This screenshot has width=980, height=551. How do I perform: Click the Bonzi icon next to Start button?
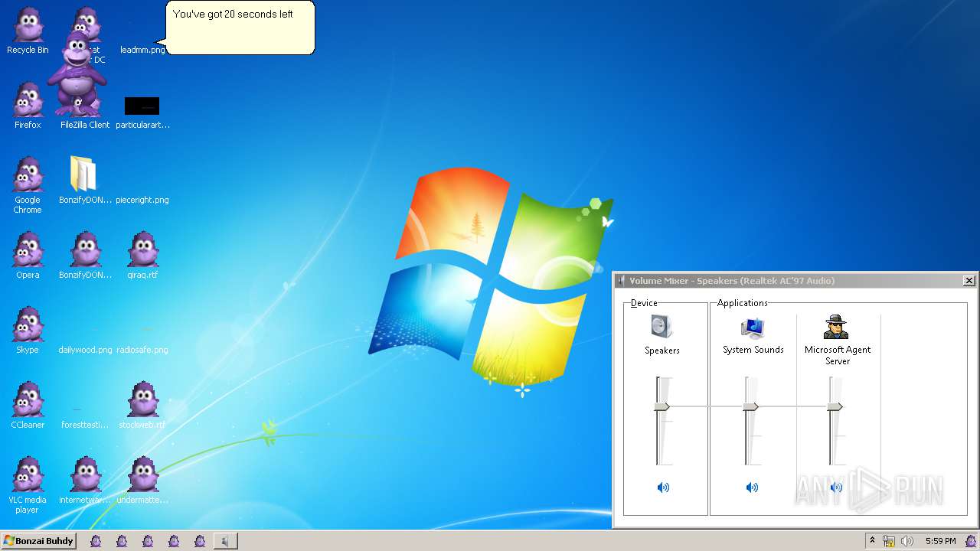point(96,541)
